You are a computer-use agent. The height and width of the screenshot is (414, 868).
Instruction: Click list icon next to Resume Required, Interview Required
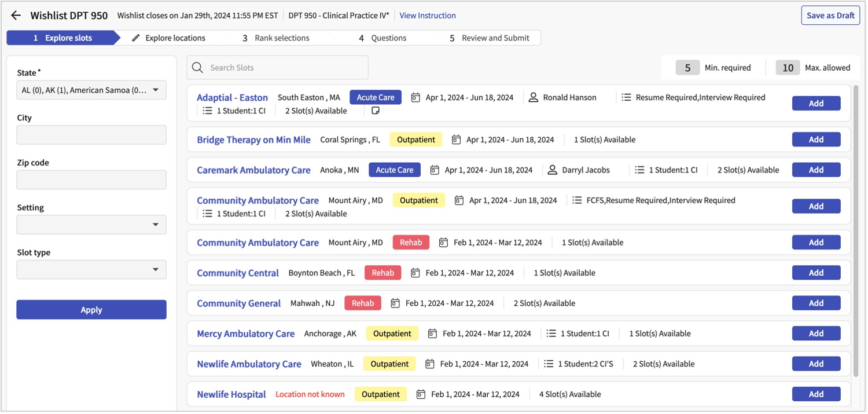626,97
